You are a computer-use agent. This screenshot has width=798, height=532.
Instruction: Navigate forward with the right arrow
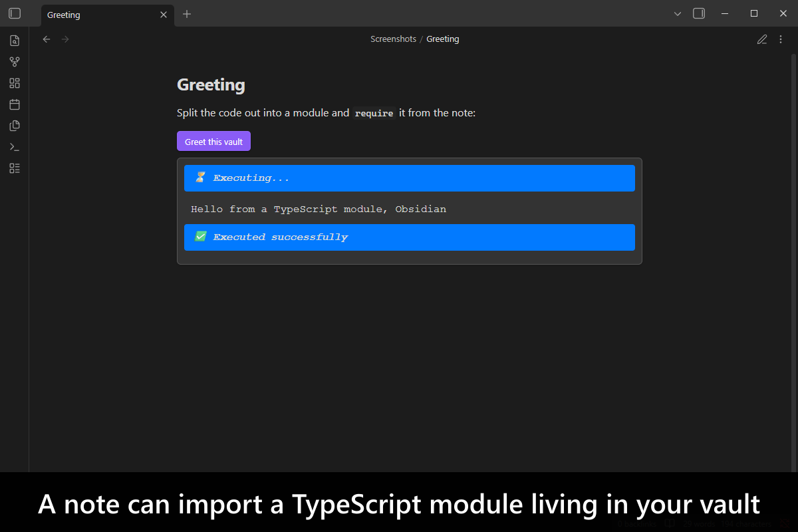[x=65, y=39]
